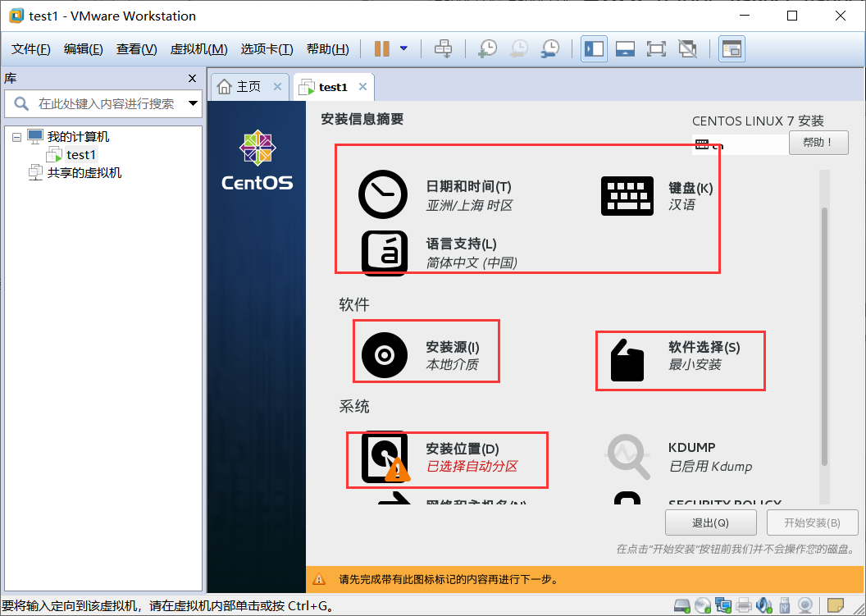
Task: Open the KDUMP magnifier icon
Action: click(x=627, y=456)
